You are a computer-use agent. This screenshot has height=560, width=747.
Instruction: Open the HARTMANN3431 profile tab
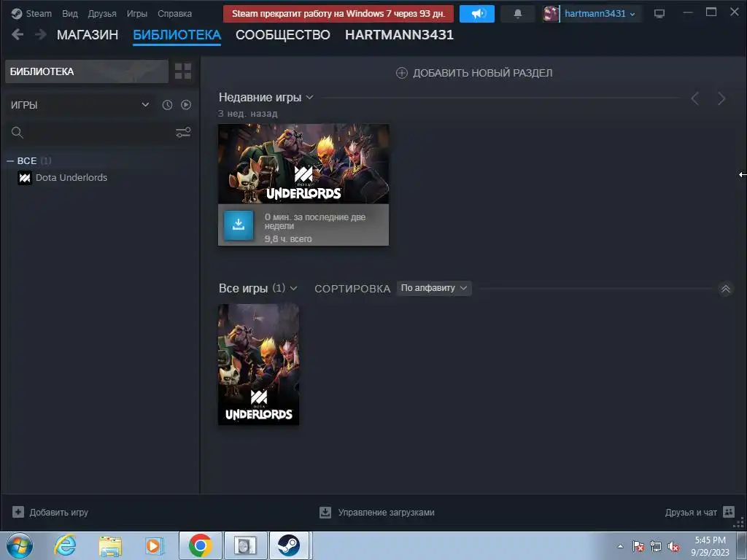pyautogui.click(x=399, y=35)
